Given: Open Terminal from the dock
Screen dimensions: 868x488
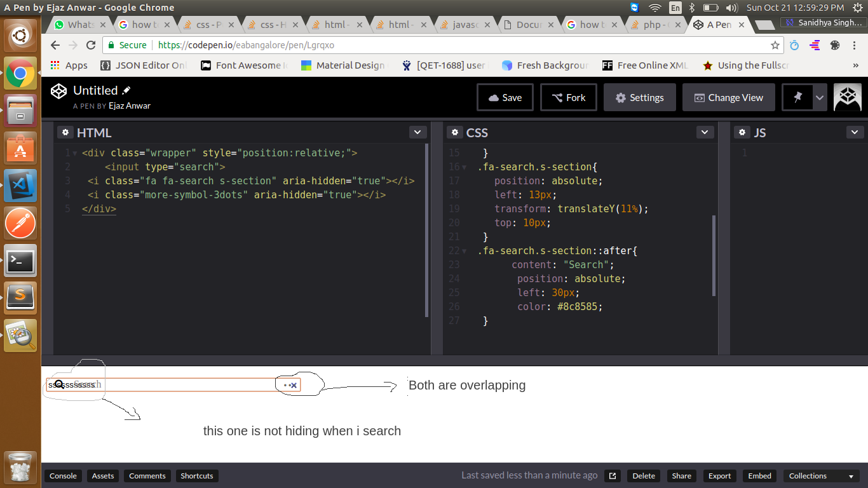Looking at the screenshot, I should (21, 261).
